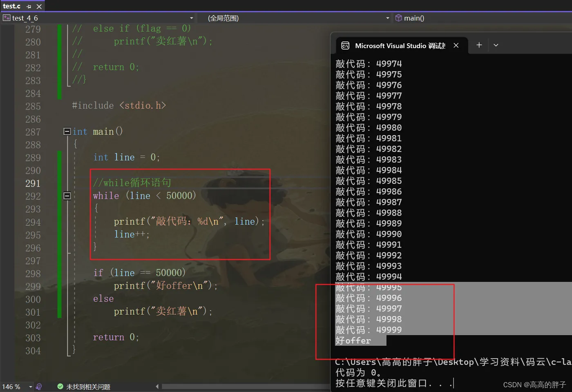Close the test.c tab
This screenshot has height=392, width=572.
[x=39, y=7]
